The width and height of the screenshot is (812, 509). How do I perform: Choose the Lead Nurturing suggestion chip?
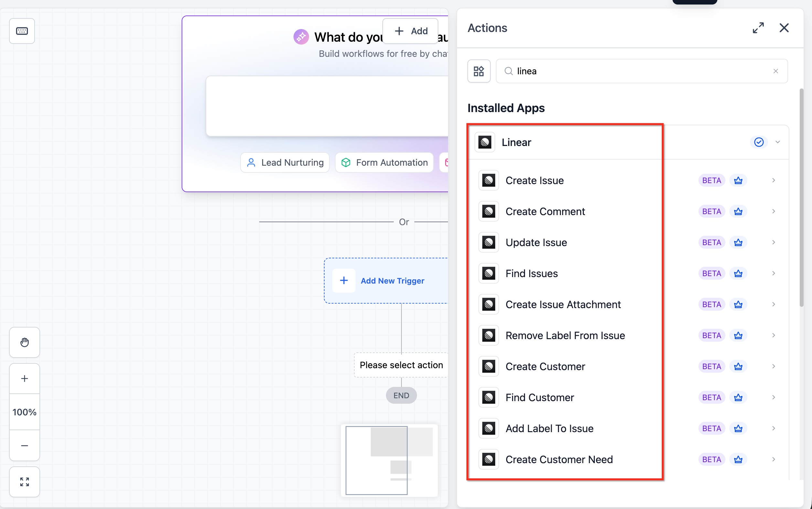point(285,162)
